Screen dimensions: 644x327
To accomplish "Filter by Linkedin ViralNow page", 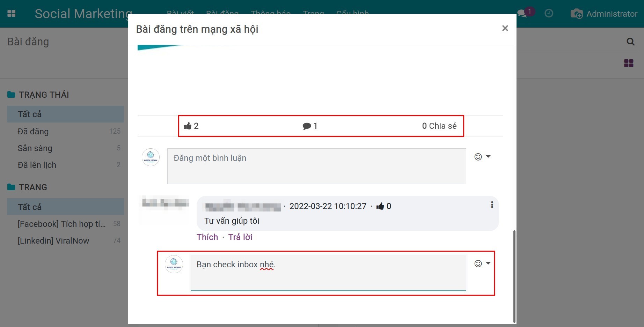I will coord(53,241).
